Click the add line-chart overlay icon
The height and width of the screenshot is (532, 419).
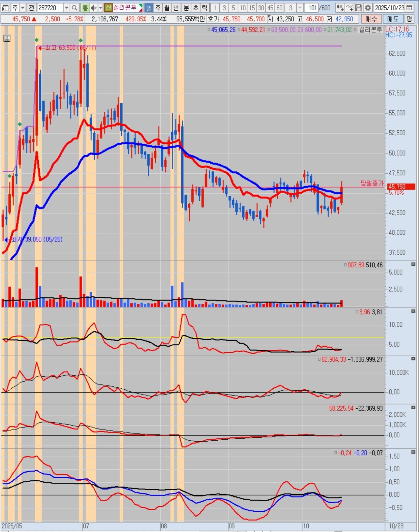(349, 7)
